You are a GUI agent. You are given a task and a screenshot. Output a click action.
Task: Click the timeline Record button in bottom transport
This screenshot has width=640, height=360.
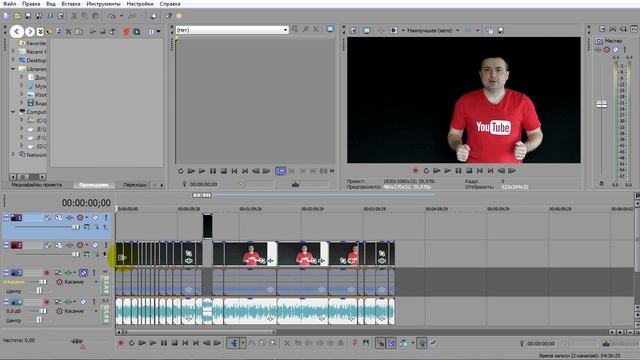coord(121,343)
